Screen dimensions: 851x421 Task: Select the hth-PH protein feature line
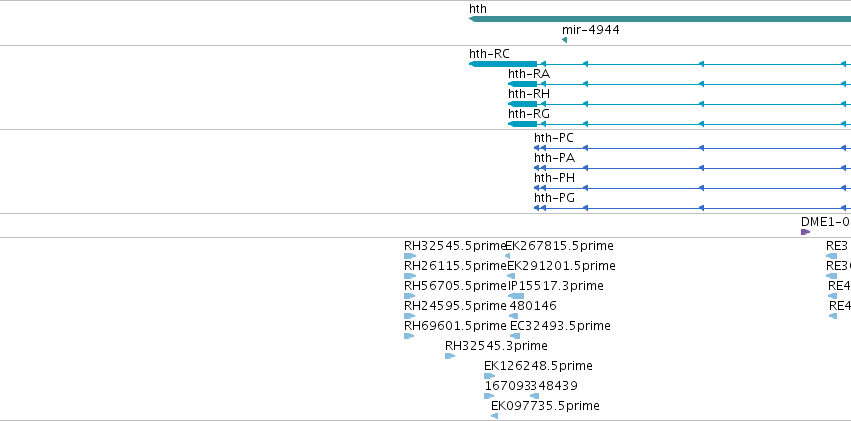pos(693,188)
